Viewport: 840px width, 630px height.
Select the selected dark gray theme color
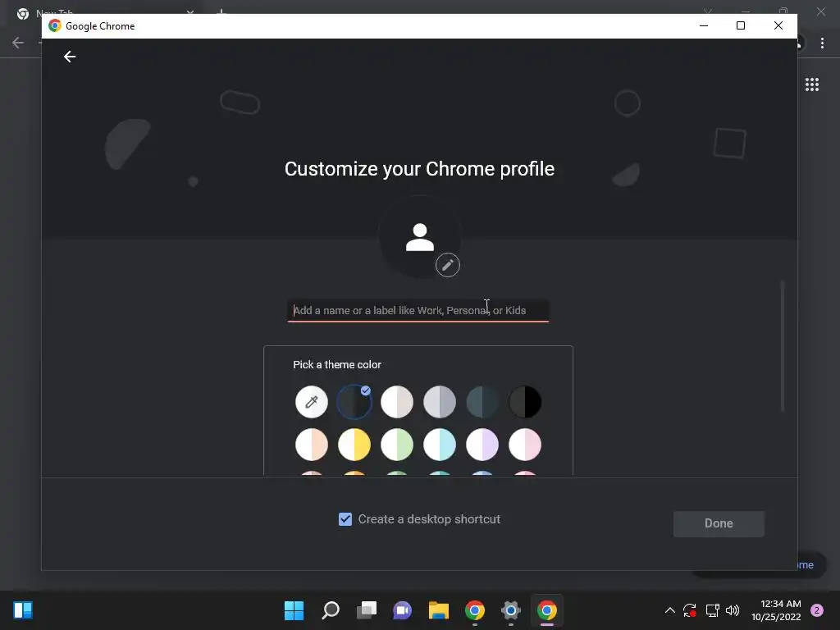click(x=354, y=402)
